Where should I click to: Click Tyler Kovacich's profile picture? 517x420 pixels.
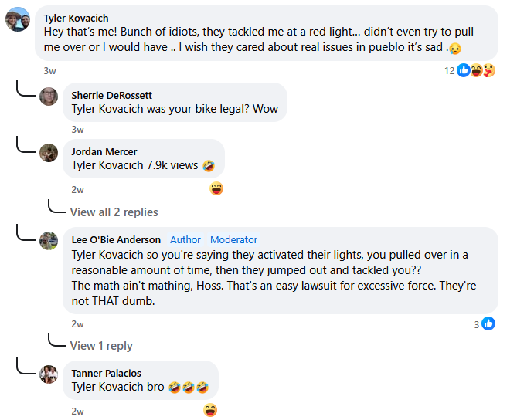[x=18, y=19]
